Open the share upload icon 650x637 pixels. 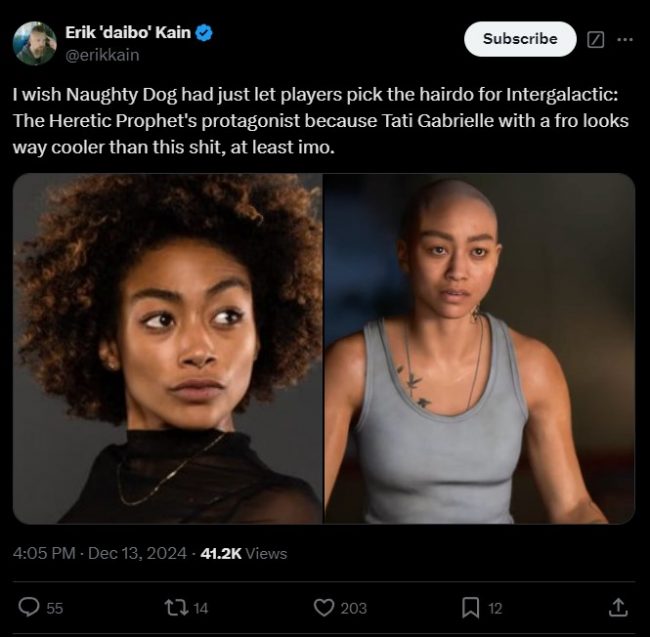coord(618,608)
